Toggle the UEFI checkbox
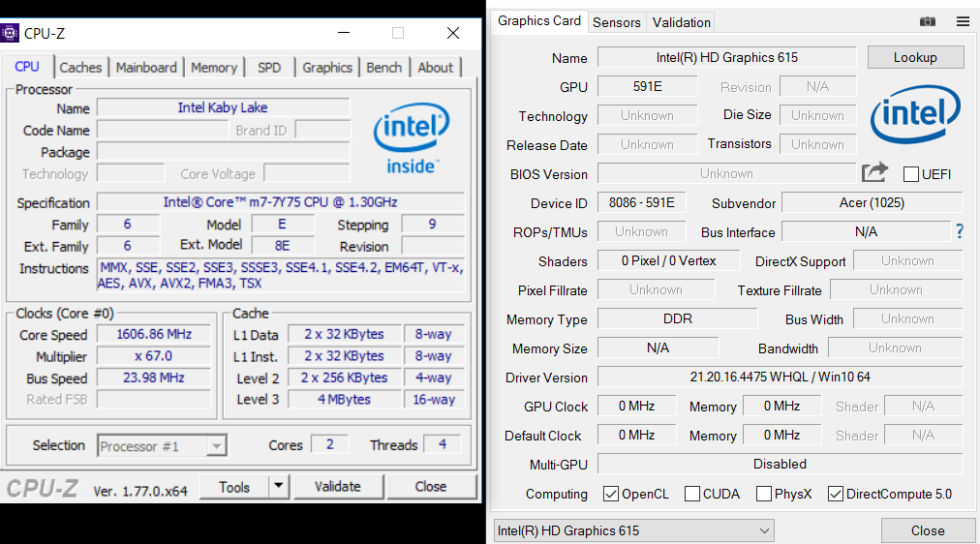 (x=911, y=174)
